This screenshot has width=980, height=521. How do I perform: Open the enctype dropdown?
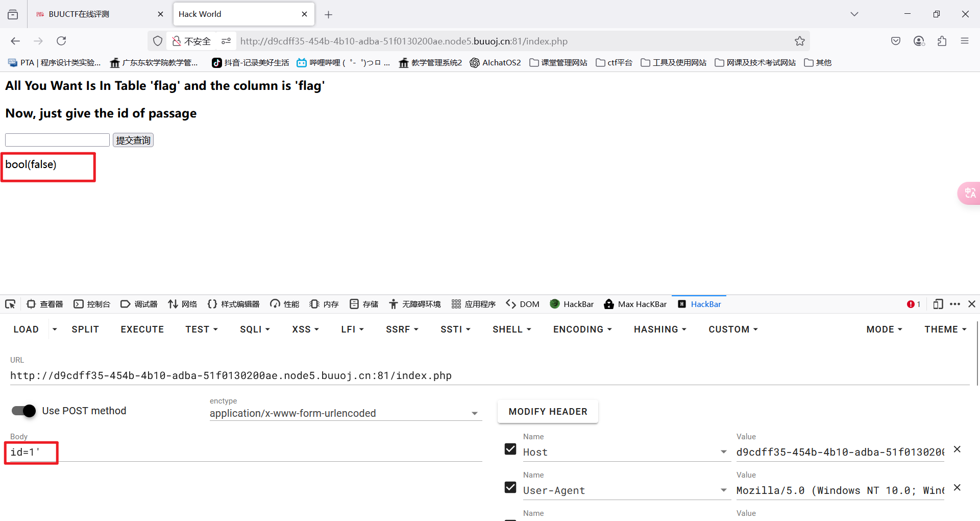tap(475, 413)
